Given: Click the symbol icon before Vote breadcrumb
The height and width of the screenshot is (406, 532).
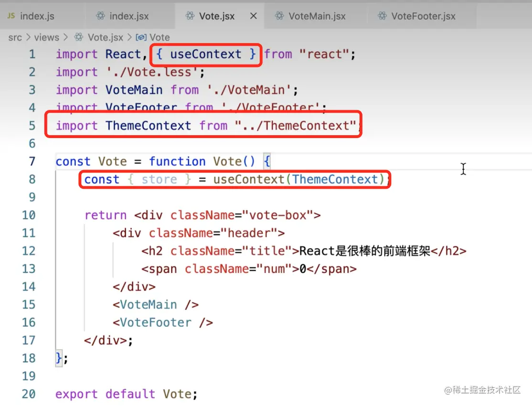Looking at the screenshot, I should point(141,37).
